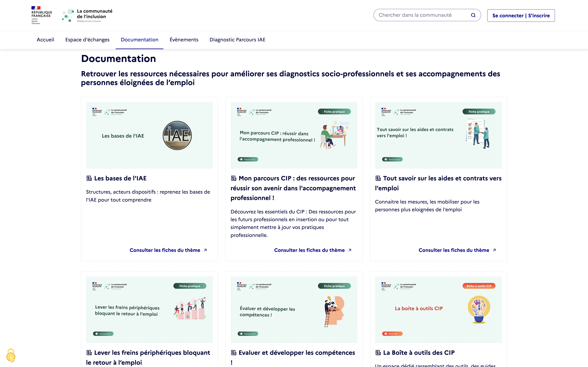
Task: Click the Les bases de l'IAE thumbnail image
Action: click(149, 135)
